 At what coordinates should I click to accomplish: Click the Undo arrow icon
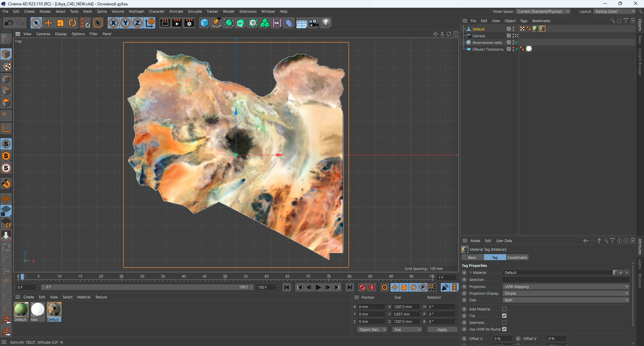pyautogui.click(x=9, y=23)
